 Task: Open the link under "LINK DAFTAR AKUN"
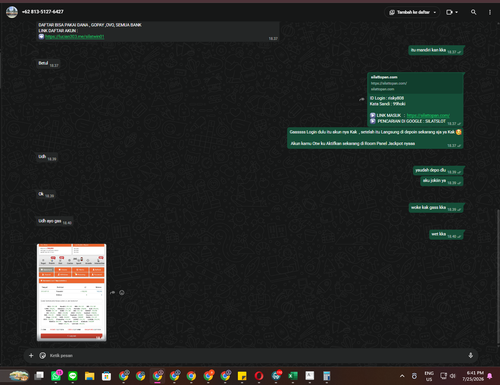pyautogui.click(x=75, y=36)
